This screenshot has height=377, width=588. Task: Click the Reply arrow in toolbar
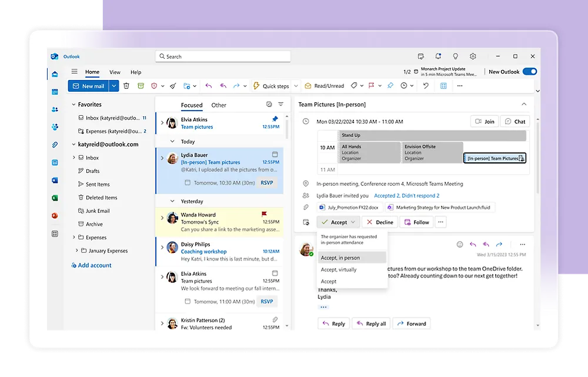coord(209,86)
